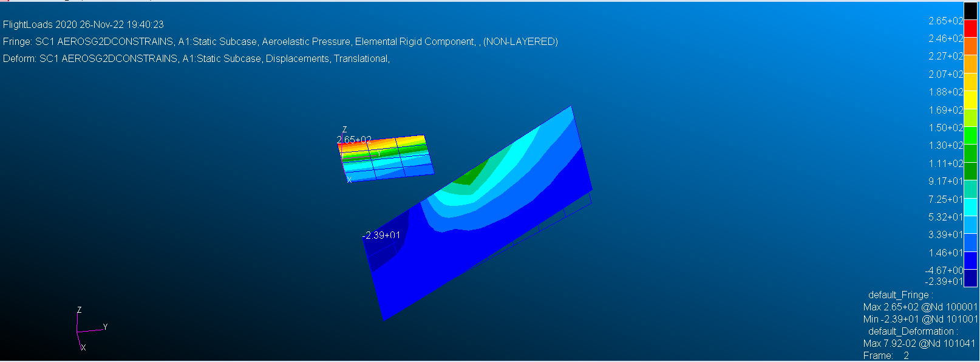
Task: Click the Max 7.92-02 @Nd 101041 deformation text
Action: 919,344
